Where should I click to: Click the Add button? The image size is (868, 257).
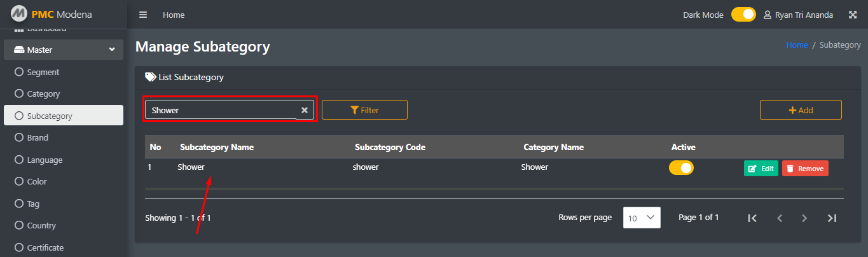801,110
